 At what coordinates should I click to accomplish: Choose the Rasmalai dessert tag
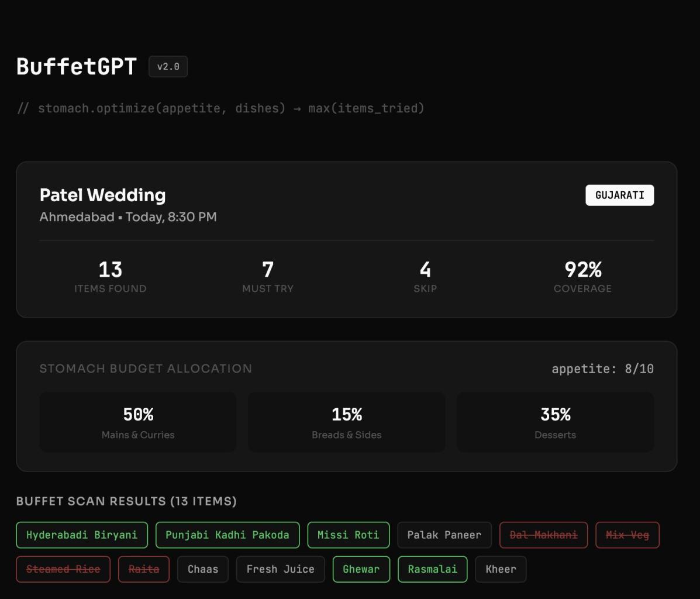432,569
